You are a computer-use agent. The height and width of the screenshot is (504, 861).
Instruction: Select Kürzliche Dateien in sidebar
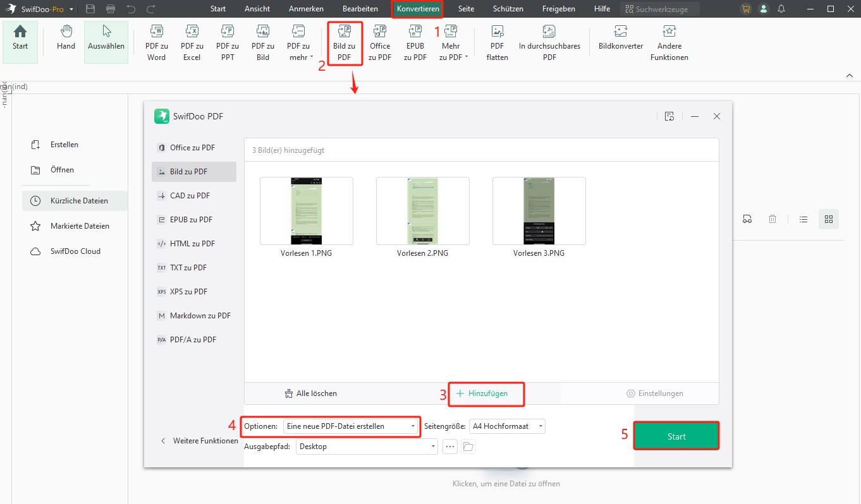tap(75, 201)
